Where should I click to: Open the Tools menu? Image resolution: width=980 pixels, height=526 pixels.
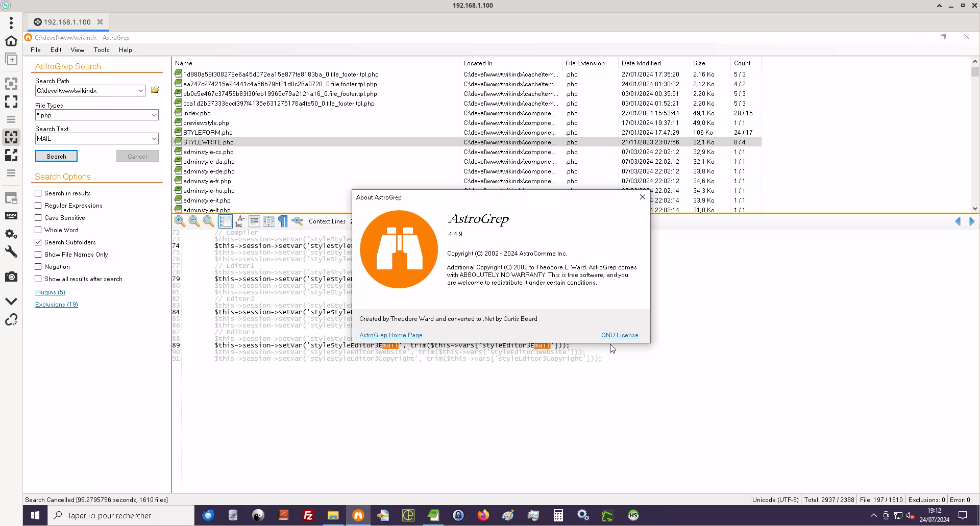point(102,50)
